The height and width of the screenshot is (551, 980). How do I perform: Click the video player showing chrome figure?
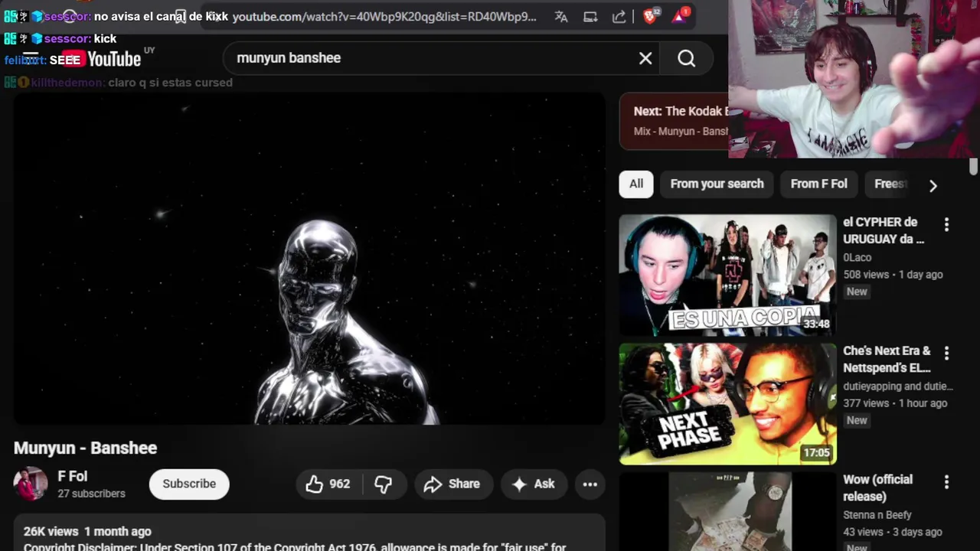tap(309, 259)
